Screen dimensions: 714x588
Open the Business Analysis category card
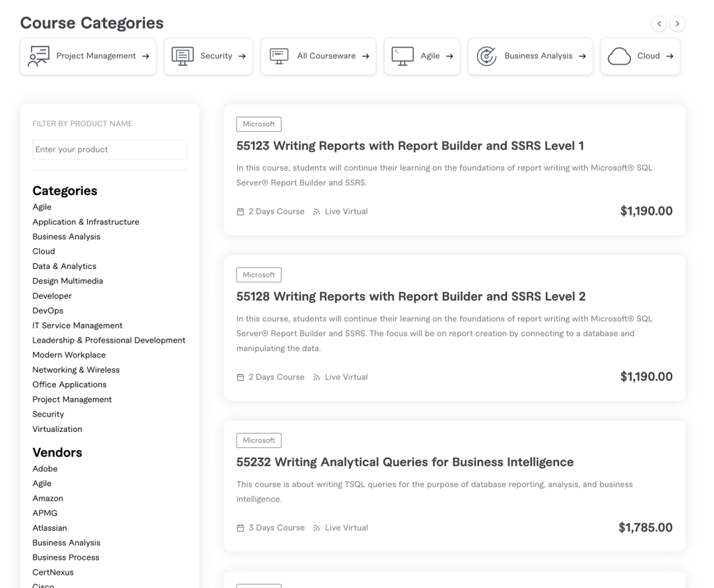(531, 56)
